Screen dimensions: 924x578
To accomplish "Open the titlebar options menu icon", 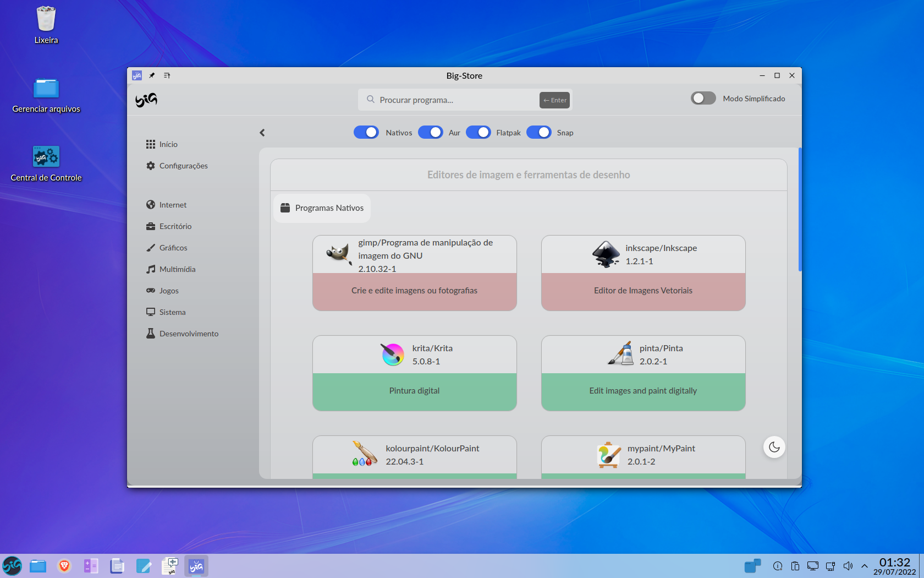I will click(x=167, y=75).
